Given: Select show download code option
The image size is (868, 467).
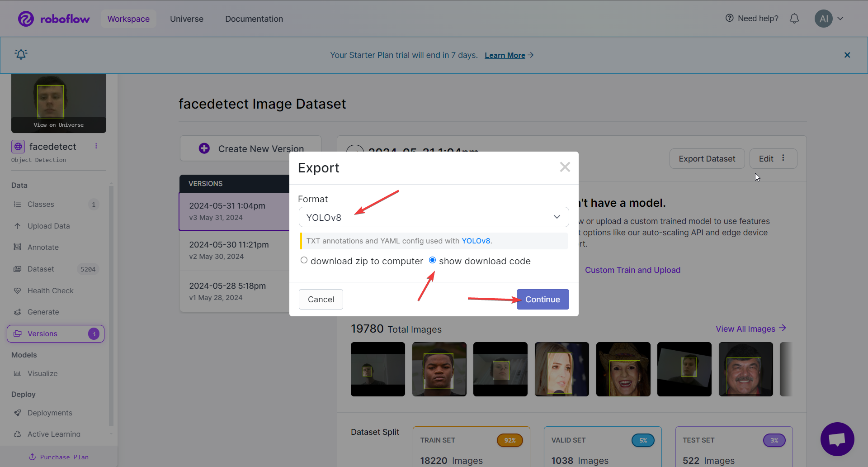Looking at the screenshot, I should click(x=432, y=260).
